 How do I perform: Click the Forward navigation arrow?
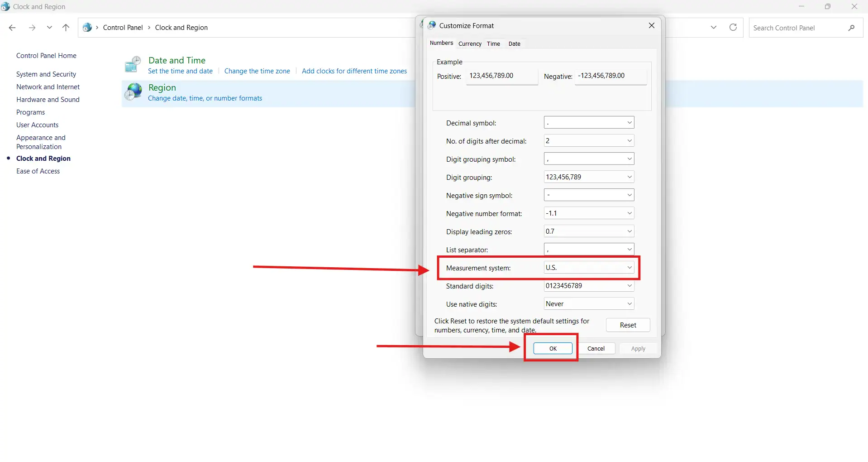tap(32, 28)
